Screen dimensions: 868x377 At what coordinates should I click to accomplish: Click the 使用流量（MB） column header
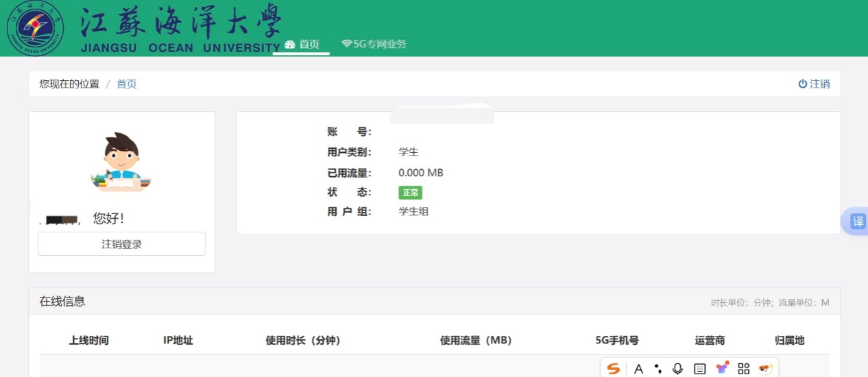pyautogui.click(x=476, y=341)
